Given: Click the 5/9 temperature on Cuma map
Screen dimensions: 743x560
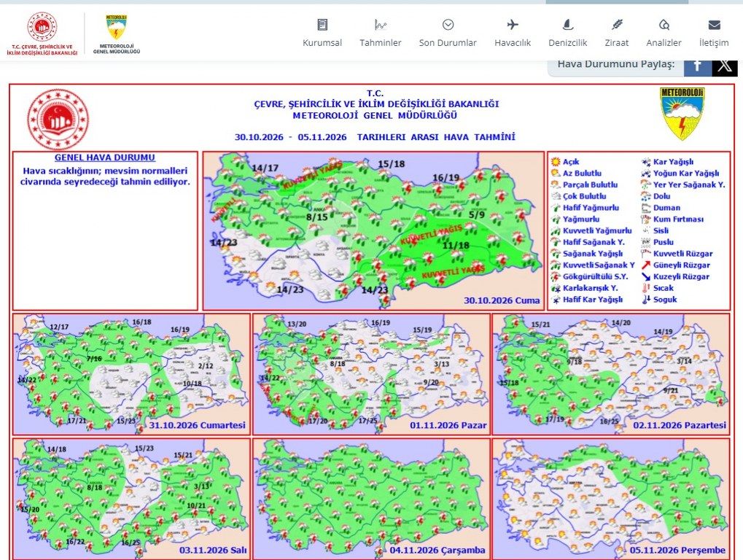Looking at the screenshot, I should pos(477,214).
